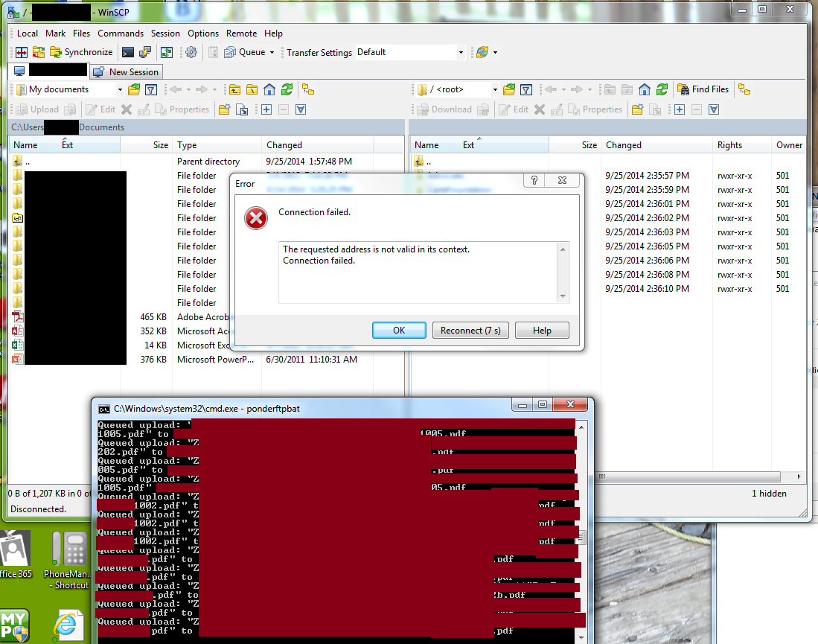The width and height of the screenshot is (818, 644).
Task: Expand the Transfer Settings Default dropdown
Action: (x=461, y=52)
